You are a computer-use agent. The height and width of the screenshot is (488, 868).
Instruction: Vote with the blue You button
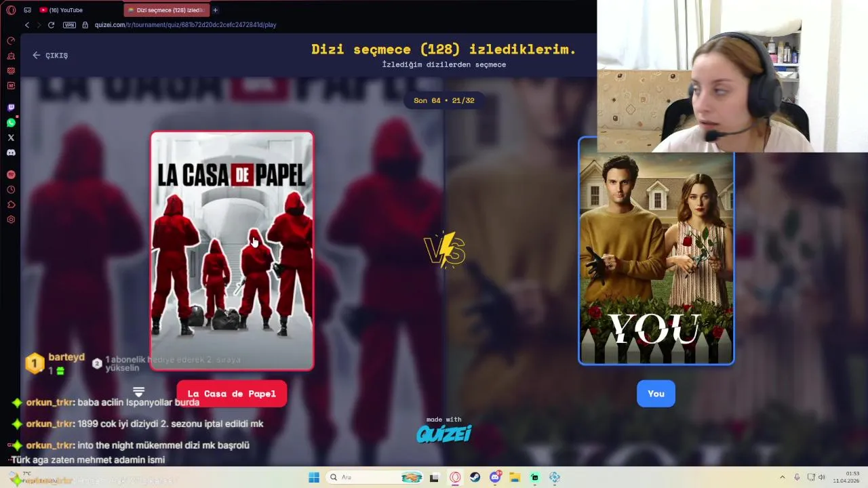(656, 394)
